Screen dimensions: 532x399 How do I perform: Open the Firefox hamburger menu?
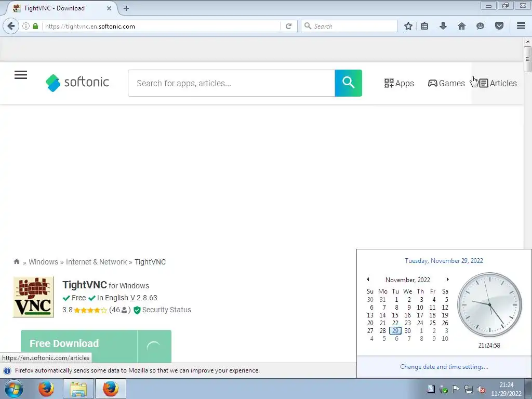click(521, 26)
